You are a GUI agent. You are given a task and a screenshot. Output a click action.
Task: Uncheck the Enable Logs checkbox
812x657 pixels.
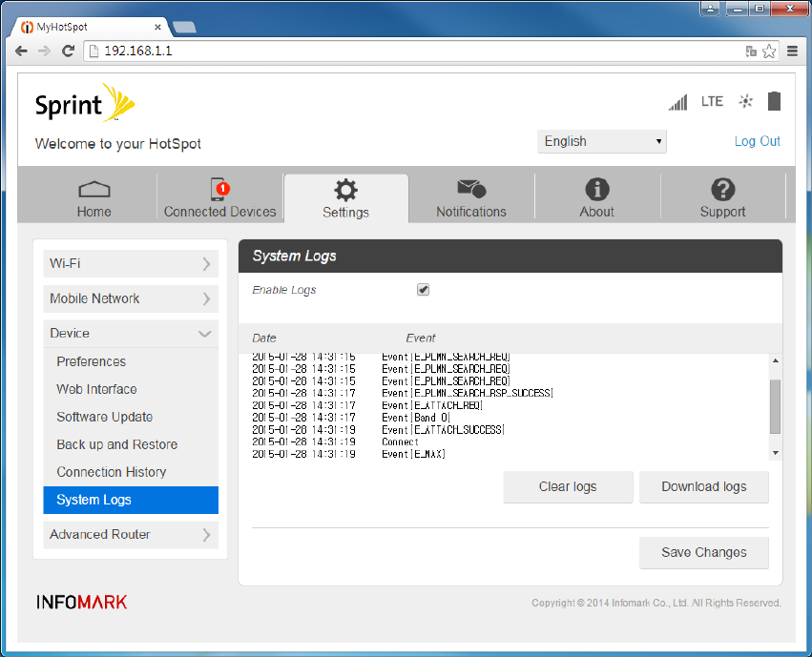click(423, 290)
